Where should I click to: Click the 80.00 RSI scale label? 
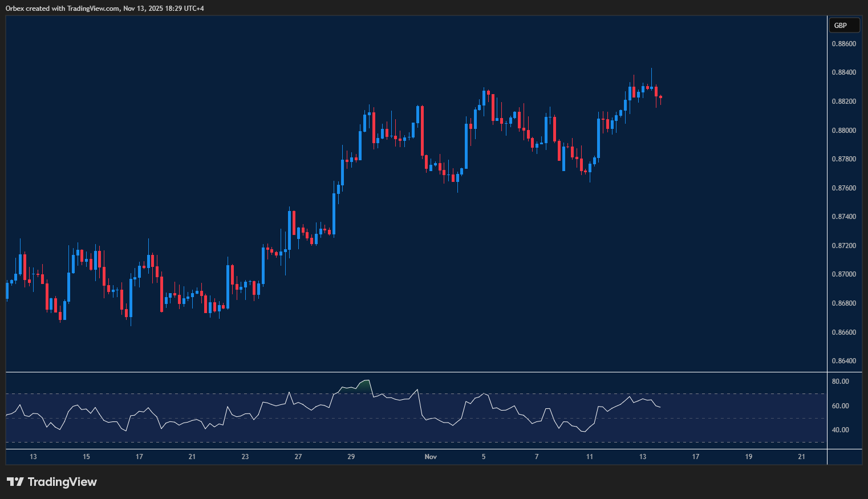click(840, 382)
